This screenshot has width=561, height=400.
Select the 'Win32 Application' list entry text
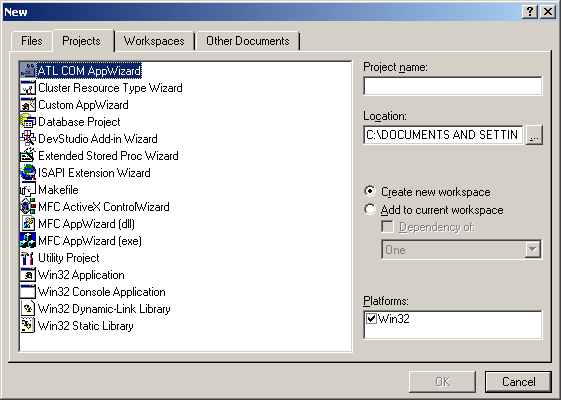coord(81,275)
